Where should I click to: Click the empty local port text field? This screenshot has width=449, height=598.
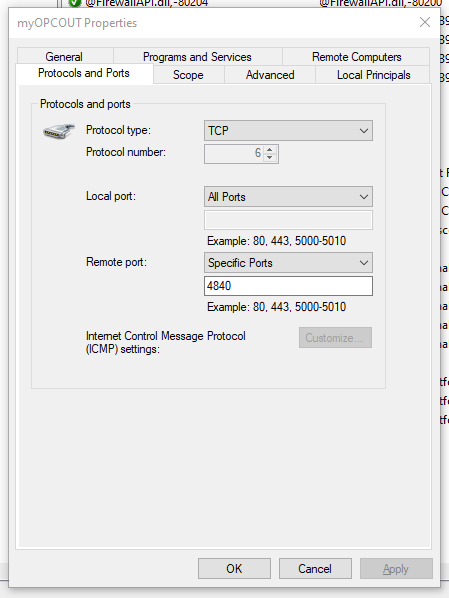[x=288, y=220]
